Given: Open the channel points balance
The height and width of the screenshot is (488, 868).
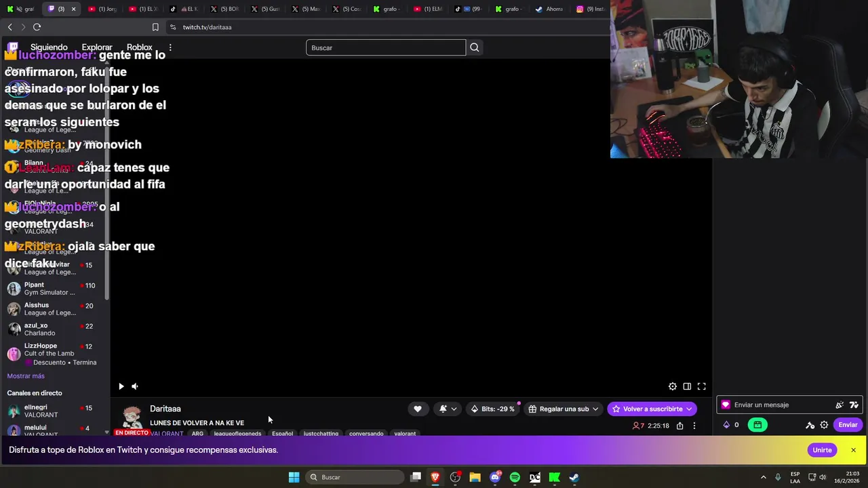Looking at the screenshot, I should click(731, 425).
